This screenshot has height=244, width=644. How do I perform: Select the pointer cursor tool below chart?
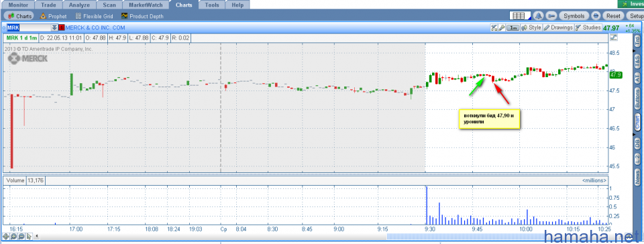pos(29,237)
